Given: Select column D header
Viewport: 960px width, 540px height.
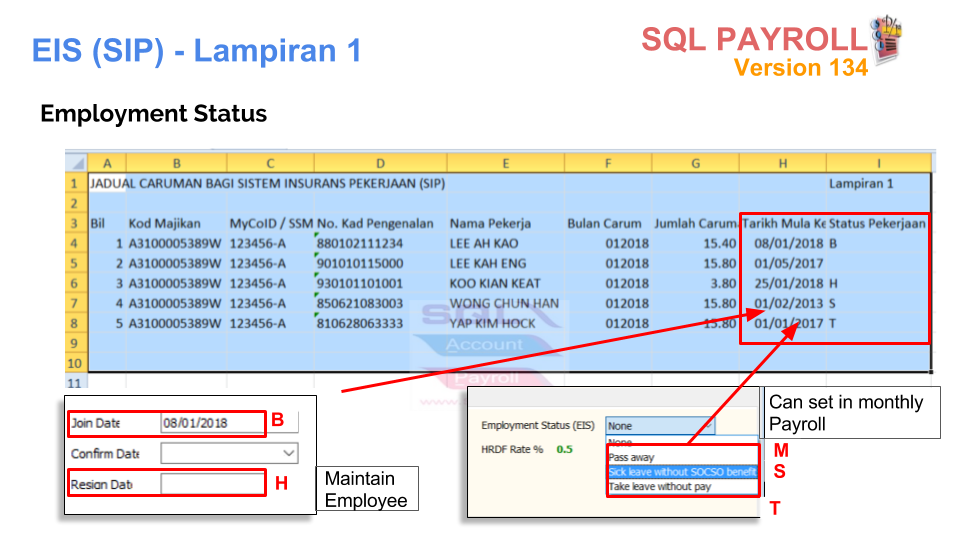Looking at the screenshot, I should click(380, 163).
